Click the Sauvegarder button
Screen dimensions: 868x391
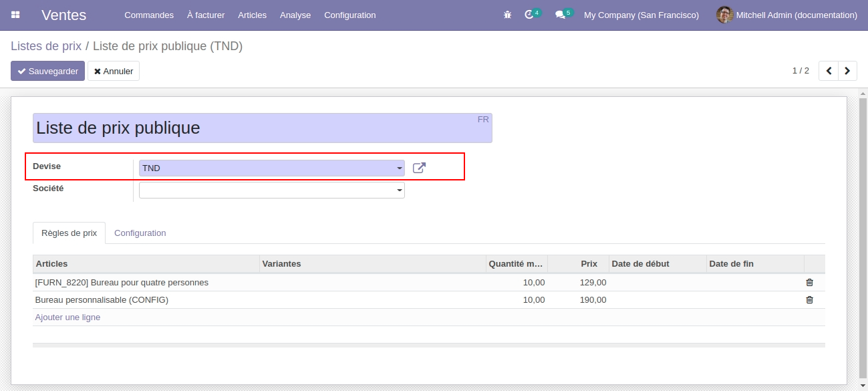[47, 71]
